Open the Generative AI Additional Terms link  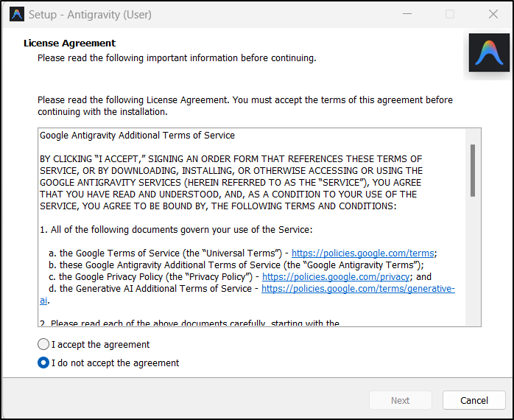click(357, 289)
